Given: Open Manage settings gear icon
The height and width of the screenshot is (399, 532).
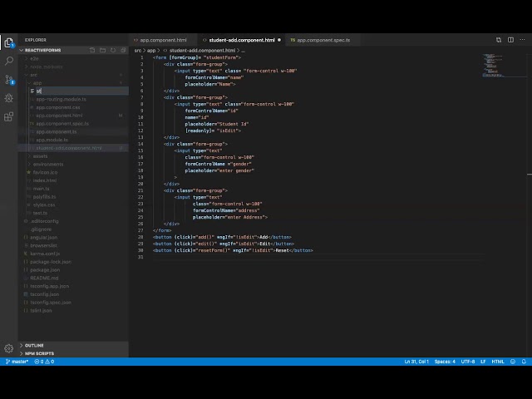Looking at the screenshot, I should pos(9,348).
